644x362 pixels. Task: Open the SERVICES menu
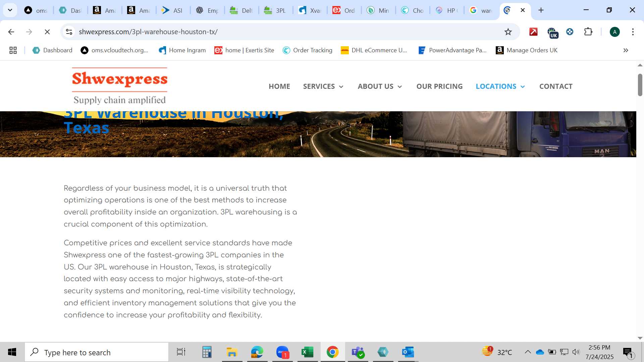(x=319, y=86)
